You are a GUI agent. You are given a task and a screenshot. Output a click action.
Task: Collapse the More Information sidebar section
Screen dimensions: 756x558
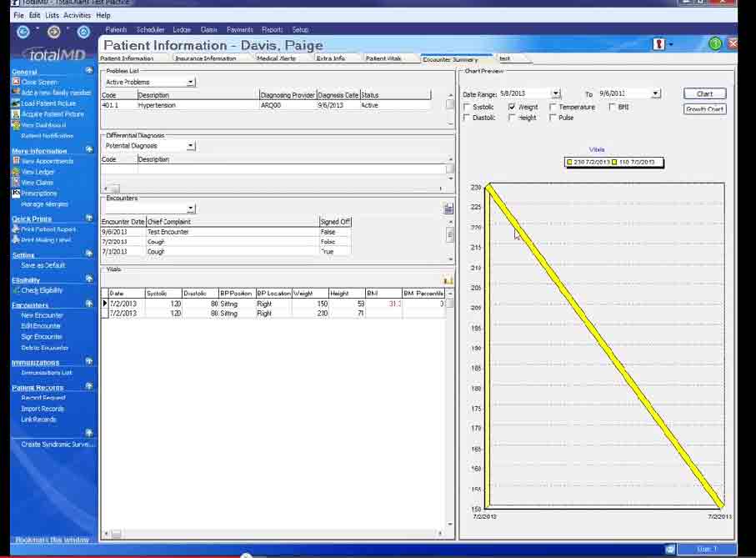[89, 149]
